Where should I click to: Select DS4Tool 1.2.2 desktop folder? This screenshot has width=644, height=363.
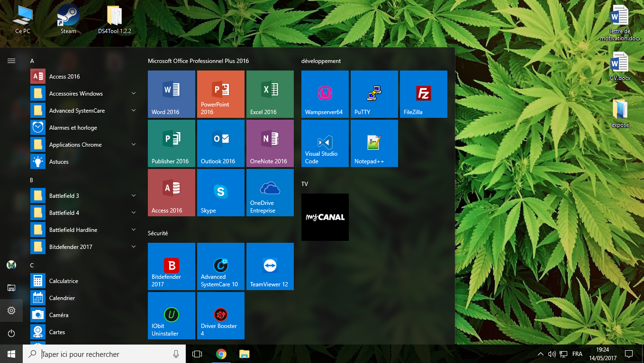pos(114,19)
